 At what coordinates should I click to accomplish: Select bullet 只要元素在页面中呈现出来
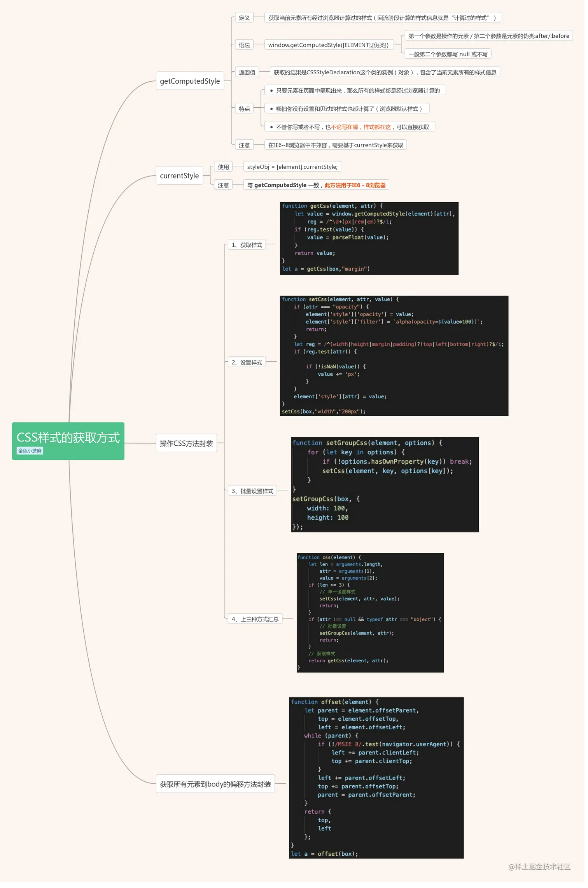[357, 91]
